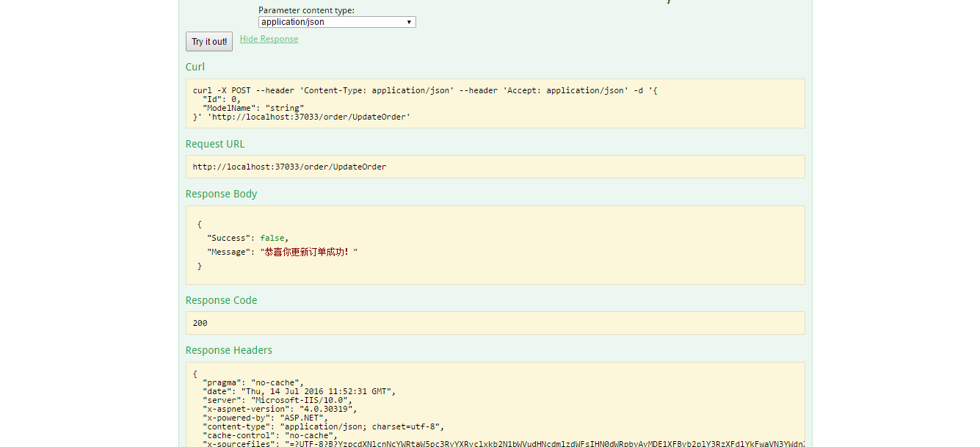Click the "x-powered-by": "ASP.NET" line
Image resolution: width=980 pixels, height=447 pixels.
point(265,418)
